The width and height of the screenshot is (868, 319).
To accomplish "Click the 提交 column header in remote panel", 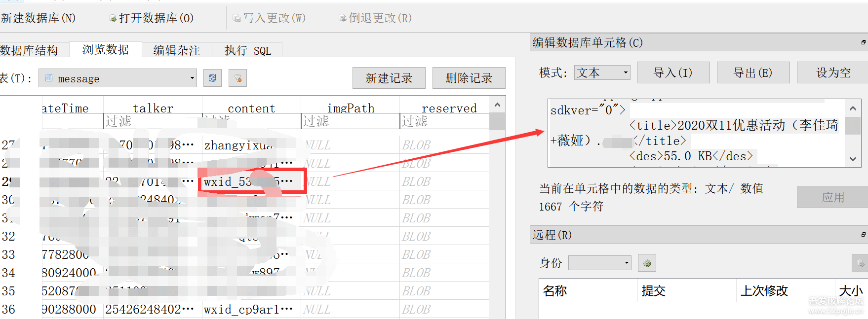I will [687, 291].
